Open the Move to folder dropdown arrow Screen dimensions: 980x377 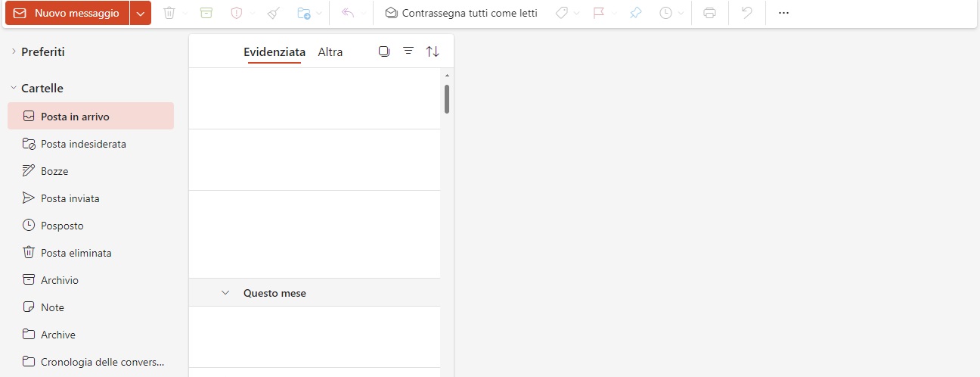click(x=319, y=13)
